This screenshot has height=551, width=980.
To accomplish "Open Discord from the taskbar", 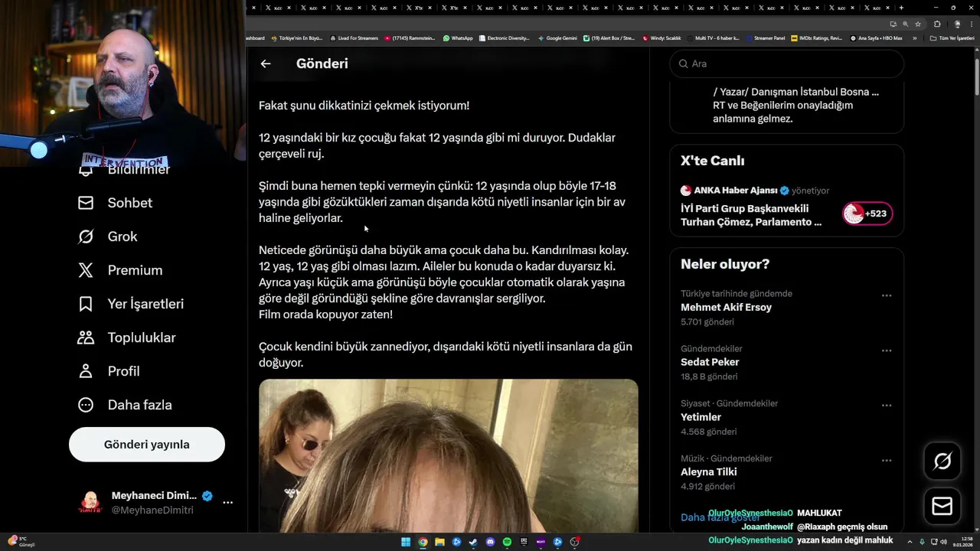I will [490, 542].
